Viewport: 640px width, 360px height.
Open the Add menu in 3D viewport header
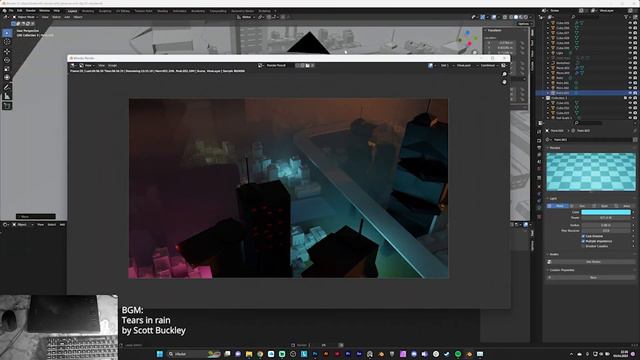click(x=67, y=17)
